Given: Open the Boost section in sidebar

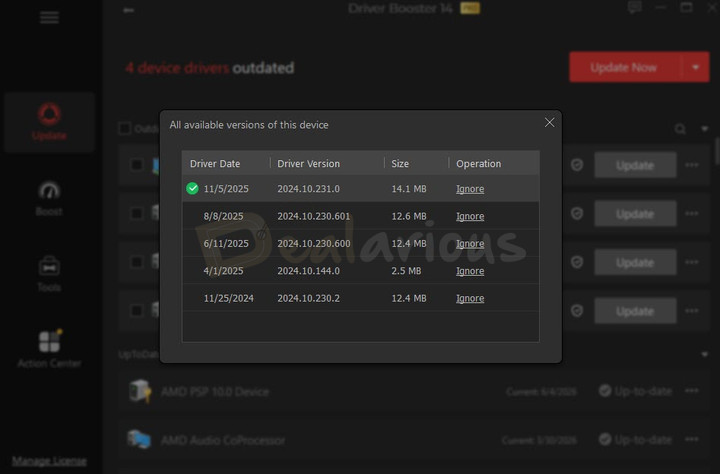Looking at the screenshot, I should click(x=49, y=199).
